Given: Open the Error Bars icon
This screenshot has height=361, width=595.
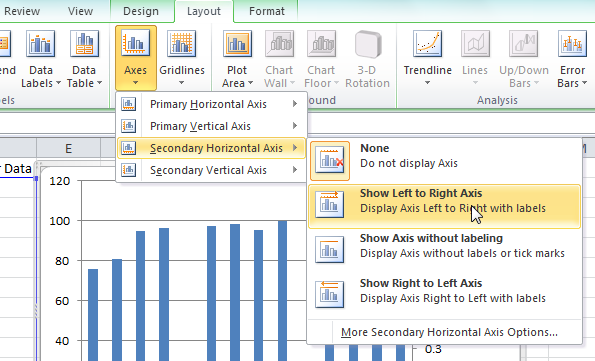Looking at the screenshot, I should (572, 44).
